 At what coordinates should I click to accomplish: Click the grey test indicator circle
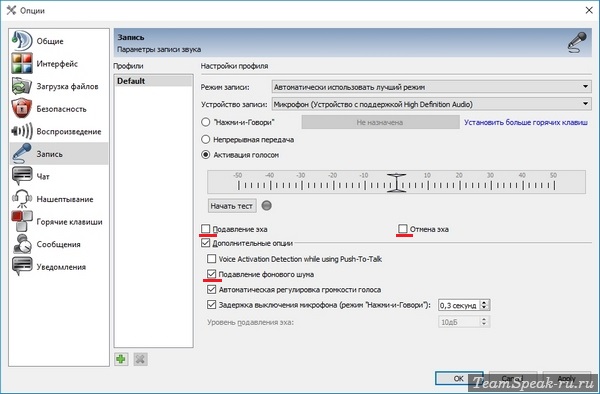(x=267, y=206)
